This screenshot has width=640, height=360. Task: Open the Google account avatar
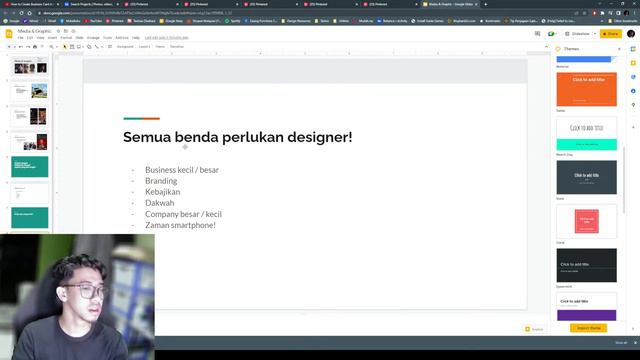click(631, 34)
